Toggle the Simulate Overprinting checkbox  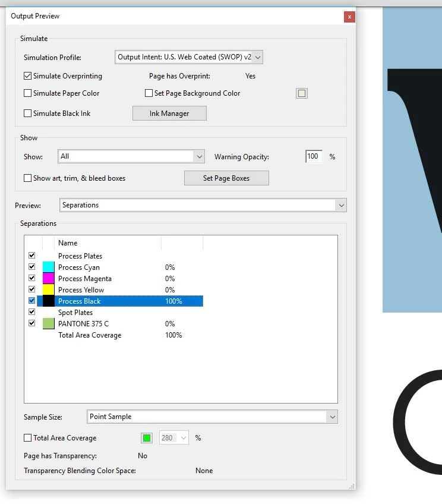pyautogui.click(x=27, y=76)
